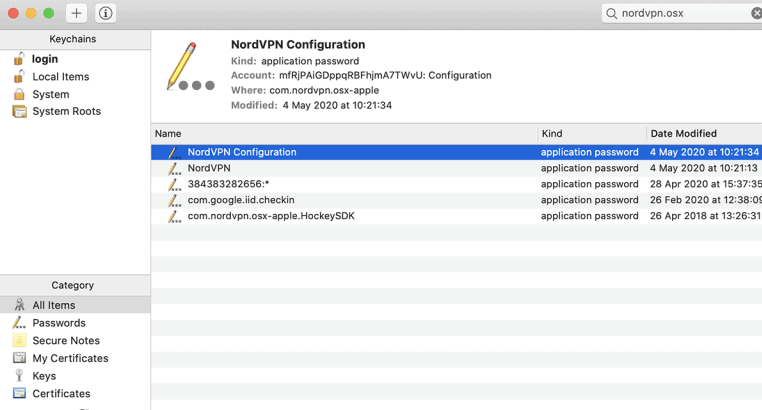762x410 pixels.
Task: Click the add keychain item plus button
Action: 76,13
